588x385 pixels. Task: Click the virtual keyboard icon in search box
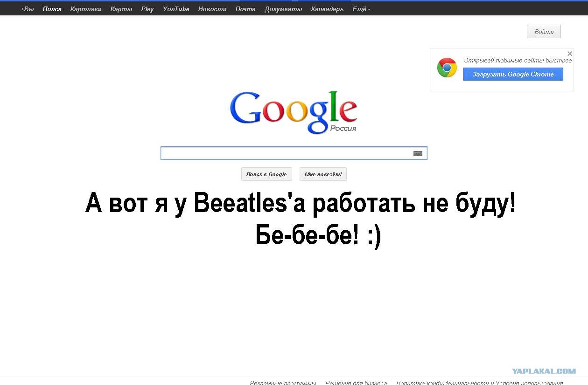(x=418, y=153)
